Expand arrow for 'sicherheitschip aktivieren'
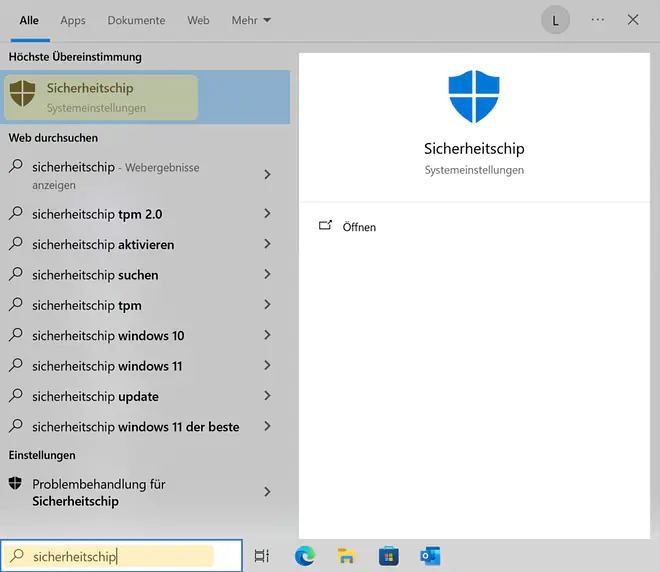 point(267,244)
